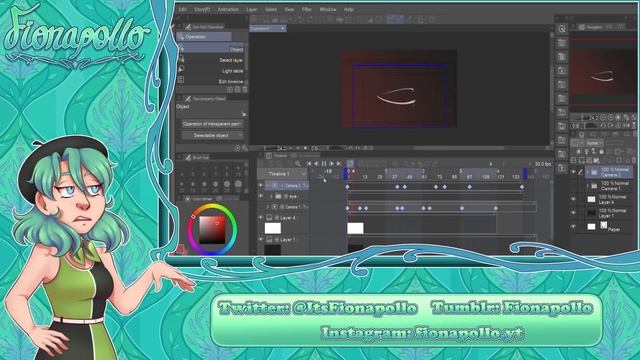
Task: Expand the Camera 2 folder in the Layer panel
Action: pos(588,172)
